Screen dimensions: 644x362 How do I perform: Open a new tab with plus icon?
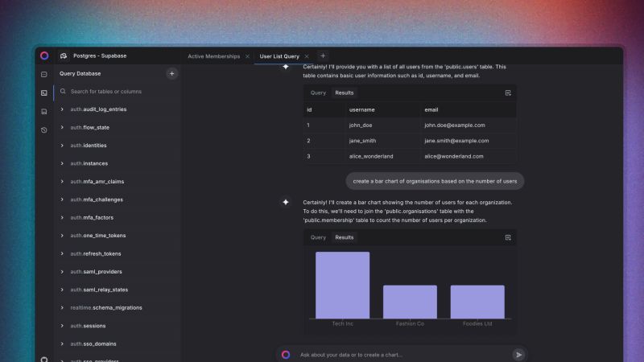click(x=323, y=56)
